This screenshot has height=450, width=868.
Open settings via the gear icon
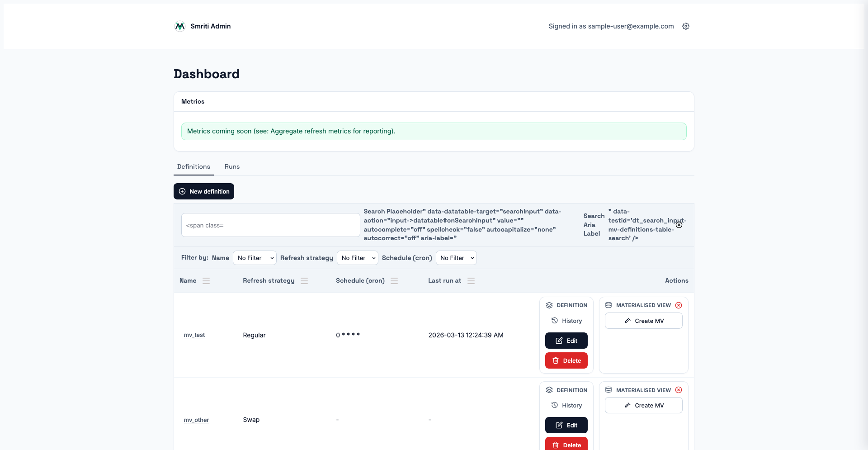tap(686, 26)
